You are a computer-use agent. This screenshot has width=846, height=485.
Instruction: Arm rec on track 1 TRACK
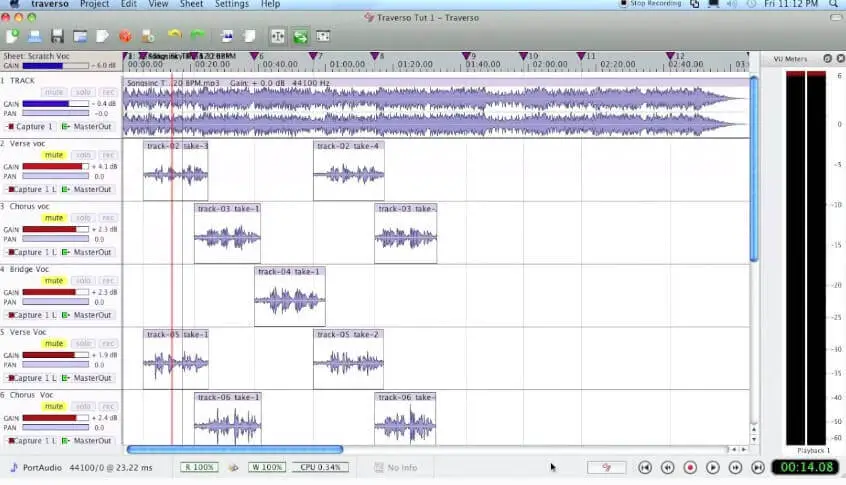(x=108, y=92)
